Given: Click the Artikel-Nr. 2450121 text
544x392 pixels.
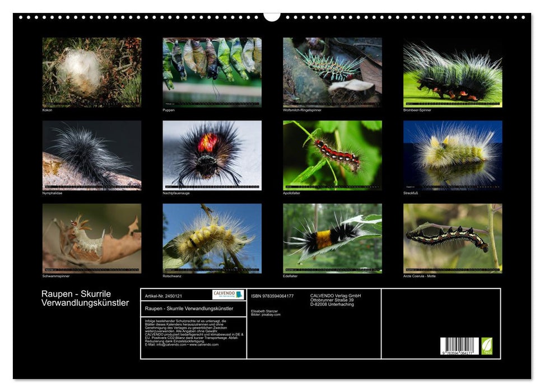Looking at the screenshot, I should [x=164, y=296].
